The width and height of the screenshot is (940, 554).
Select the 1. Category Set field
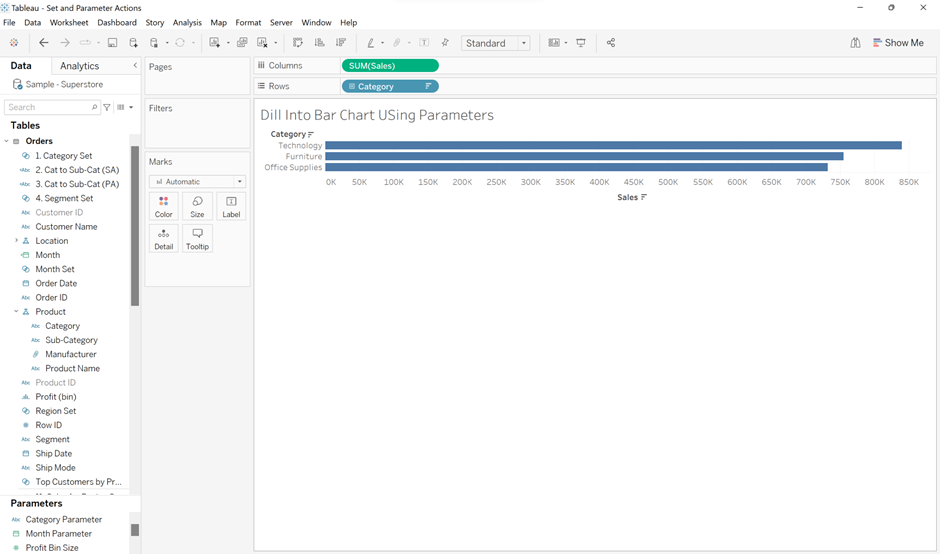point(64,155)
